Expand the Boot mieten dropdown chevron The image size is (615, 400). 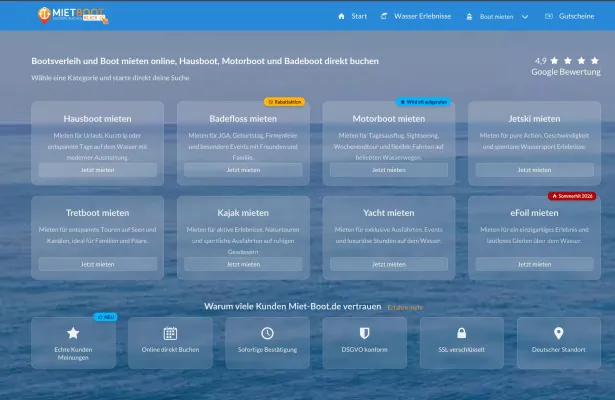(525, 16)
